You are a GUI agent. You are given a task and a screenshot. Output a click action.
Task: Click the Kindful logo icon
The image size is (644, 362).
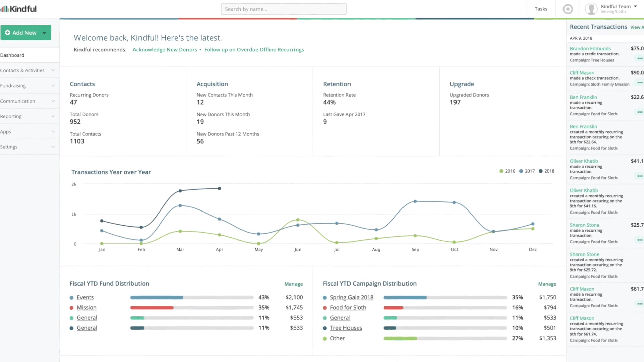pyautogui.click(x=5, y=9)
